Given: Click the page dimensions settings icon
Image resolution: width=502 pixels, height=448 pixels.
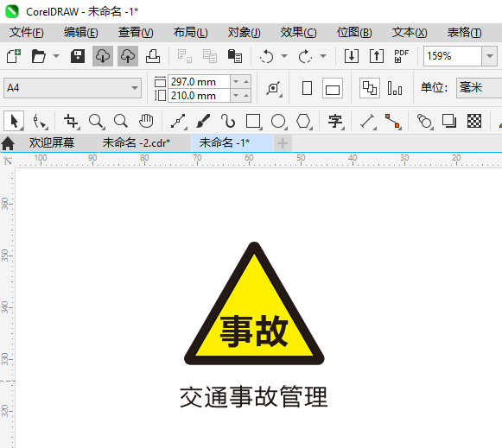Looking at the screenshot, I should [274, 88].
